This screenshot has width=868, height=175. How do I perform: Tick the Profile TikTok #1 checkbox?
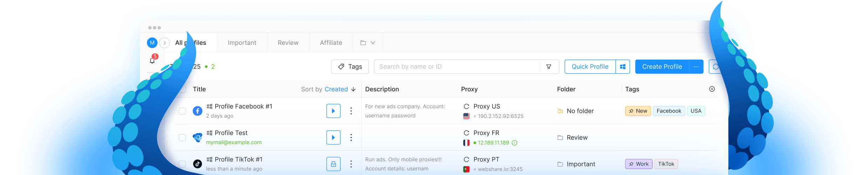pyautogui.click(x=182, y=164)
